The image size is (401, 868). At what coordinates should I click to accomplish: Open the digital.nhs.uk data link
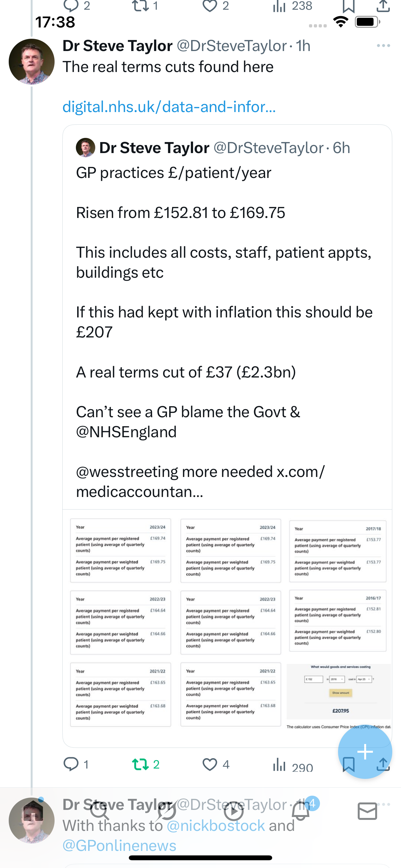coord(169,107)
